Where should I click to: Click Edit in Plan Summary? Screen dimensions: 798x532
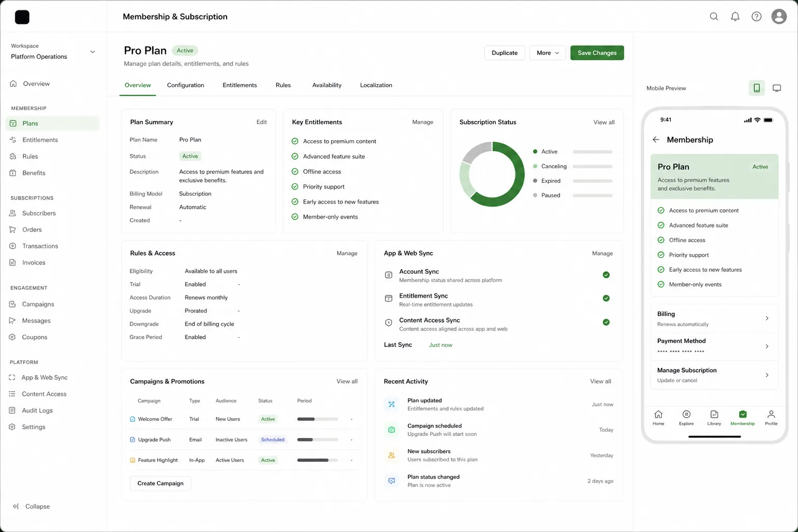tap(261, 122)
